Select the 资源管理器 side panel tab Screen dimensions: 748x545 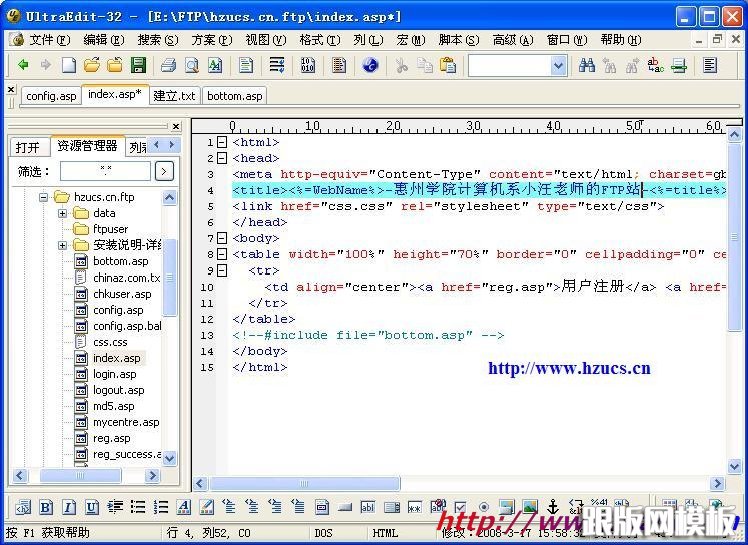[x=87, y=146]
